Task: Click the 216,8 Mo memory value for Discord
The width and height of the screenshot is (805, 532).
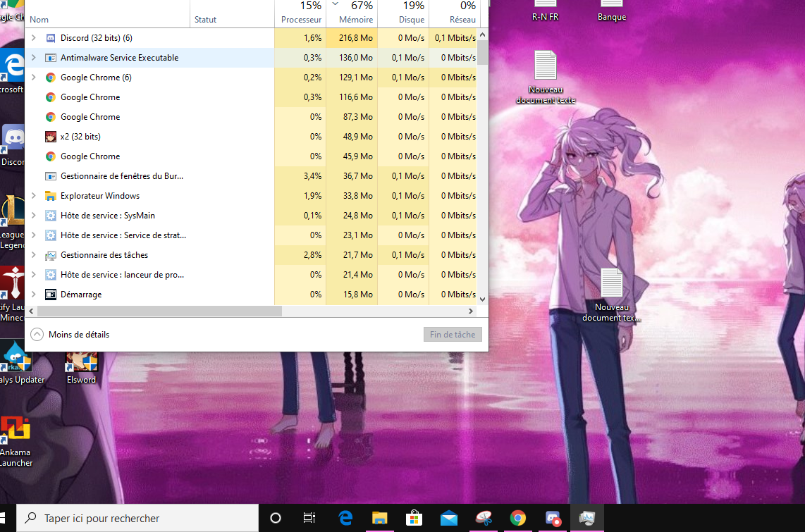Action: point(356,38)
